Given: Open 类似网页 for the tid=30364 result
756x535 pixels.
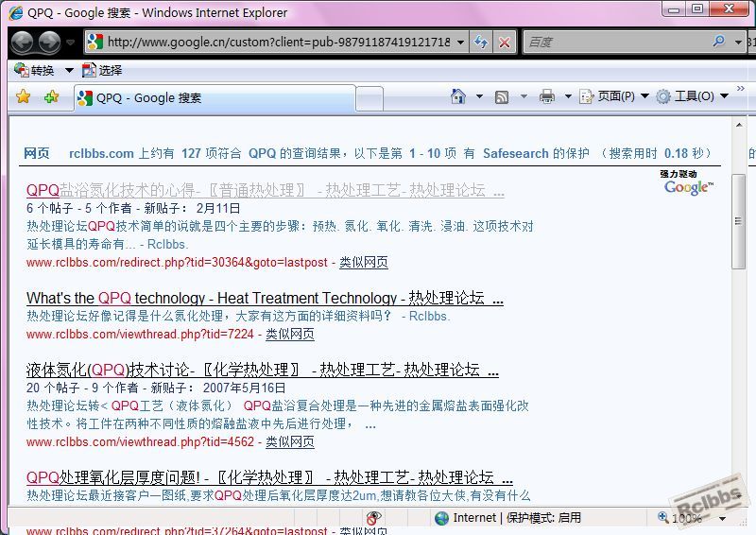Looking at the screenshot, I should (364, 263).
